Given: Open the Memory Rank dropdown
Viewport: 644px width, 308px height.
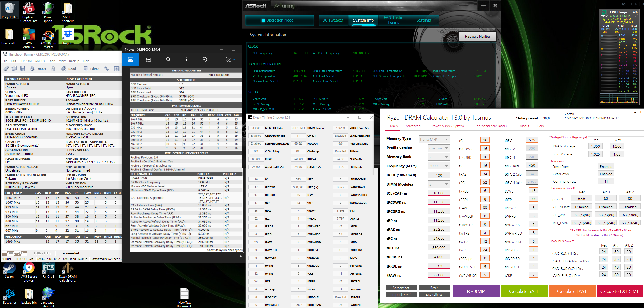Looking at the screenshot, I should pyautogui.click(x=439, y=157).
